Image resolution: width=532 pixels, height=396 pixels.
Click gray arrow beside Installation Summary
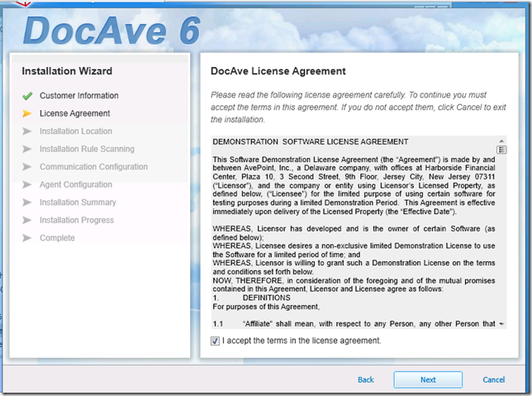point(26,203)
